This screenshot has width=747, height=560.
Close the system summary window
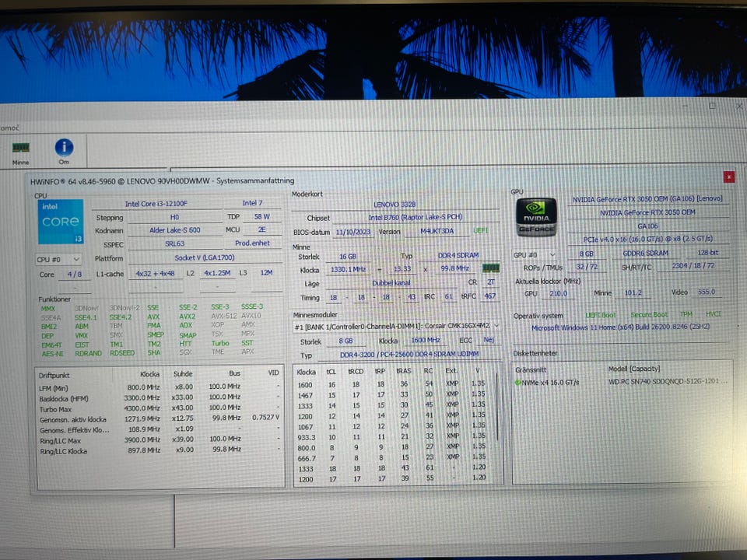[x=728, y=177]
